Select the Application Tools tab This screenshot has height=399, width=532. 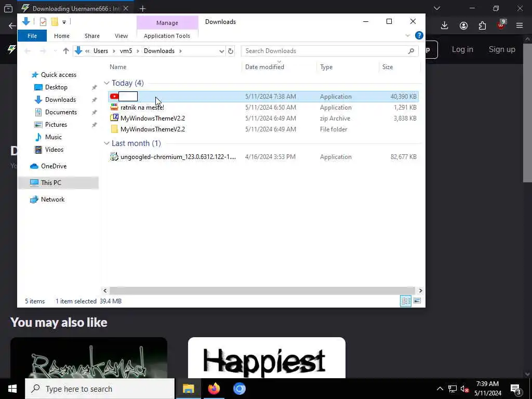tap(167, 36)
